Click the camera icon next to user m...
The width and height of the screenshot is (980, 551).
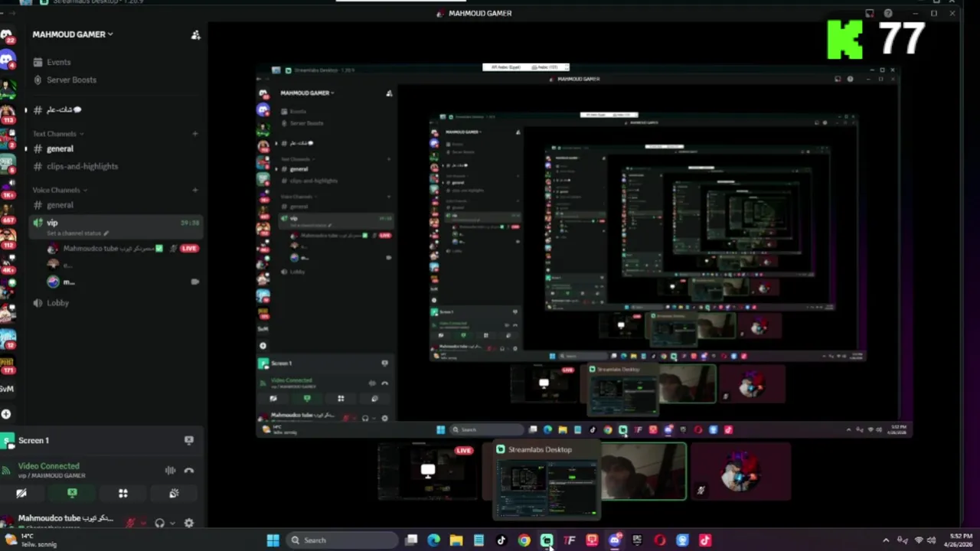click(195, 282)
